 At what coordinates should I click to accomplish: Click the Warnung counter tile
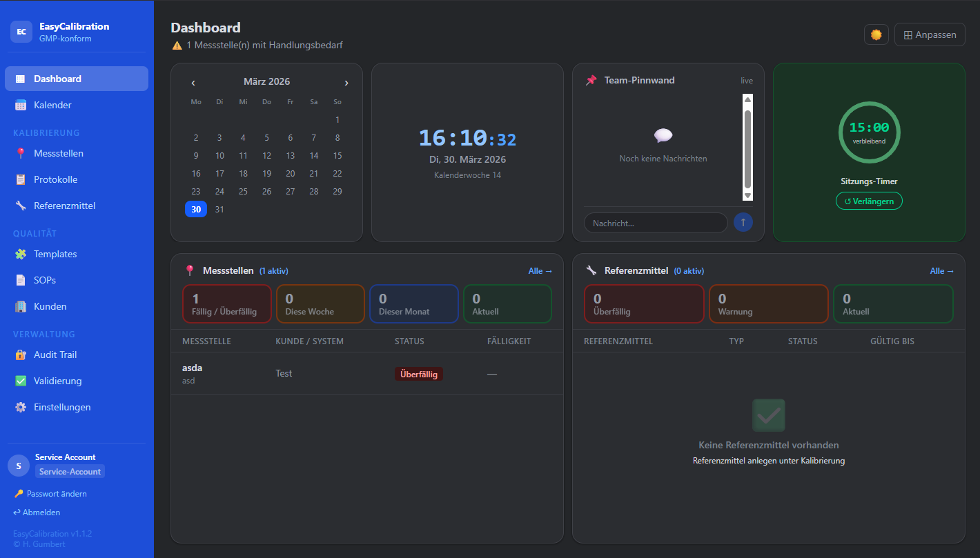(769, 303)
